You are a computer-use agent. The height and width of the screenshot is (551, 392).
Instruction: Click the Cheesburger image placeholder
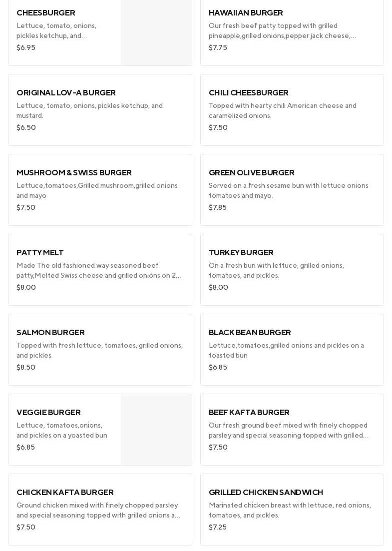[x=156, y=32]
